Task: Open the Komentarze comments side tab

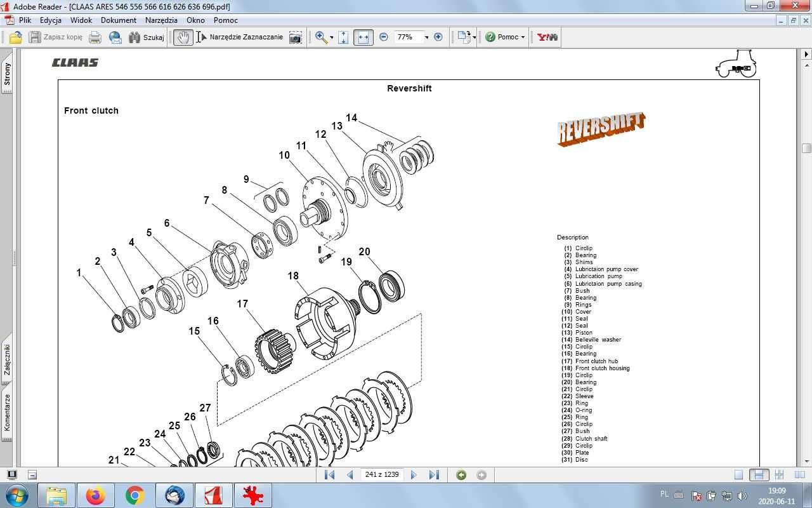Action: point(7,413)
